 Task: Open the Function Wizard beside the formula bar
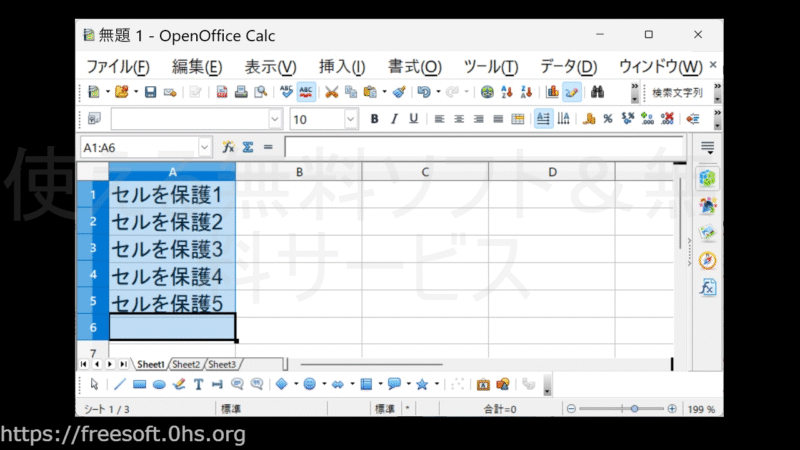coord(229,147)
